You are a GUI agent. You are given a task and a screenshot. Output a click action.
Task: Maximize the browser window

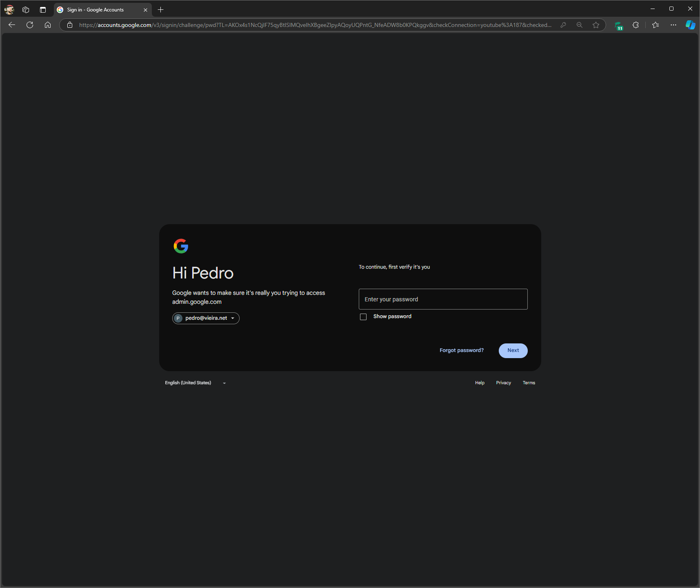click(x=671, y=9)
